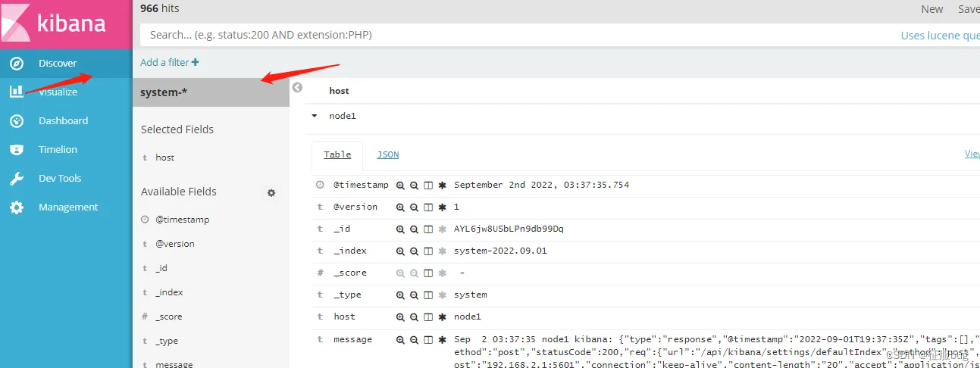Filter out value on _id row

(414, 229)
